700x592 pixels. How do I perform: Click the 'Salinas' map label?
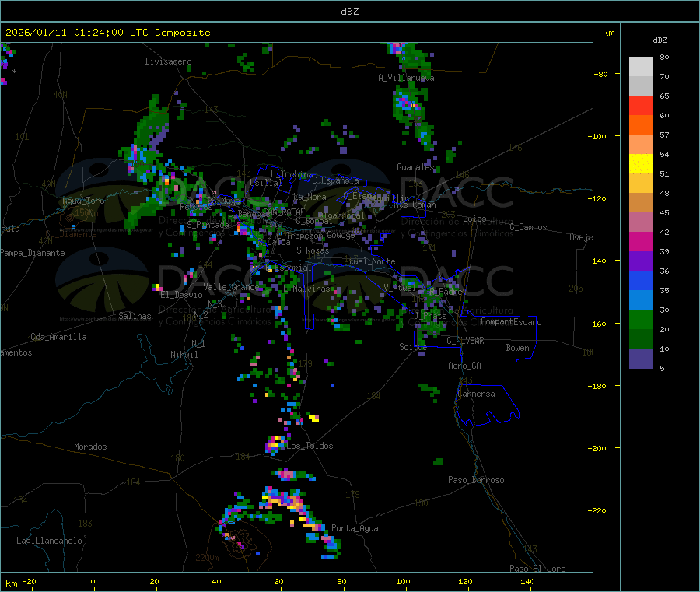(135, 316)
